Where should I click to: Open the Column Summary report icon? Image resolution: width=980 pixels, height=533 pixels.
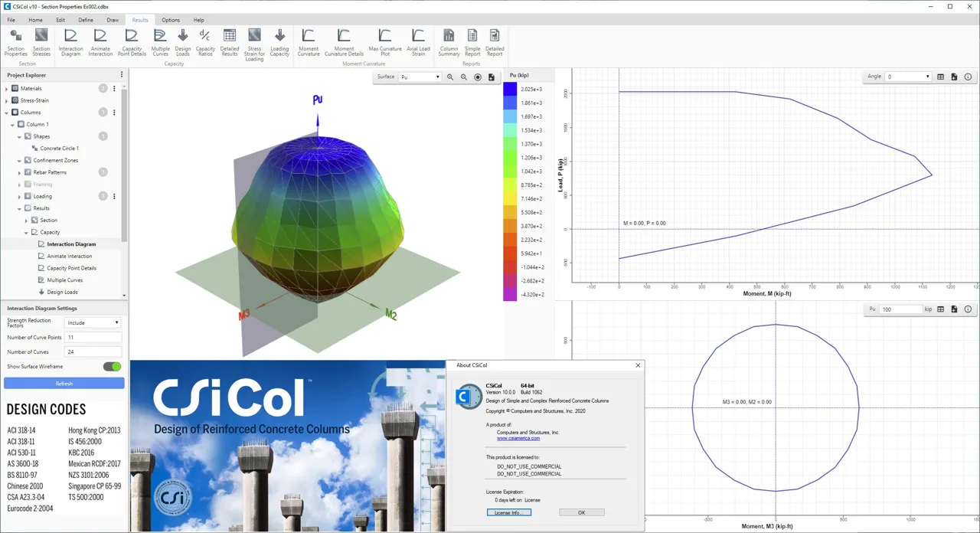click(449, 42)
